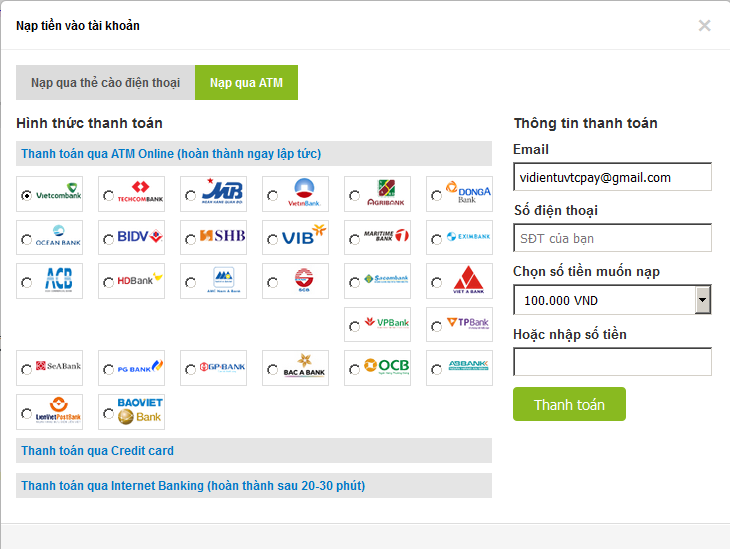Click the VIB logo
Viewport: 730px width, 549px height.
click(x=304, y=235)
